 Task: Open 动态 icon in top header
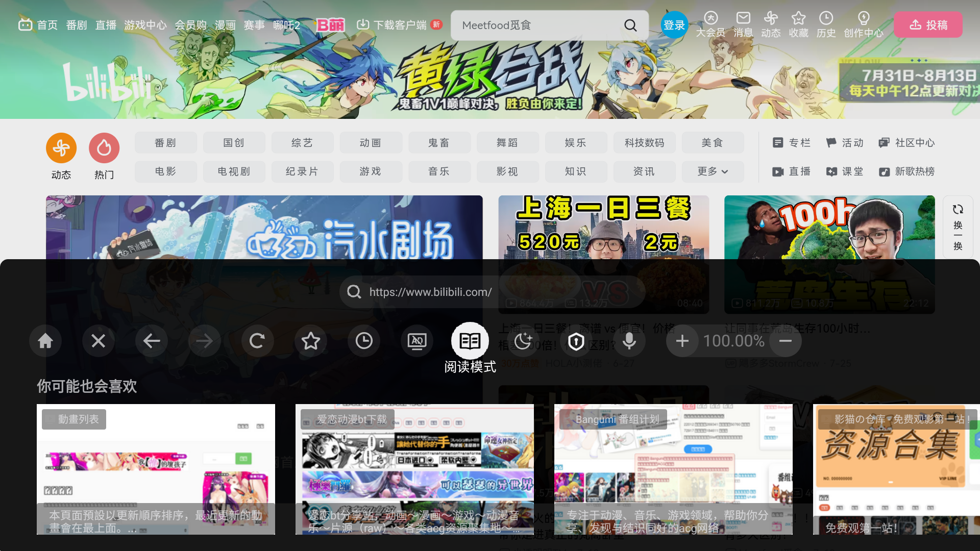[x=771, y=24]
